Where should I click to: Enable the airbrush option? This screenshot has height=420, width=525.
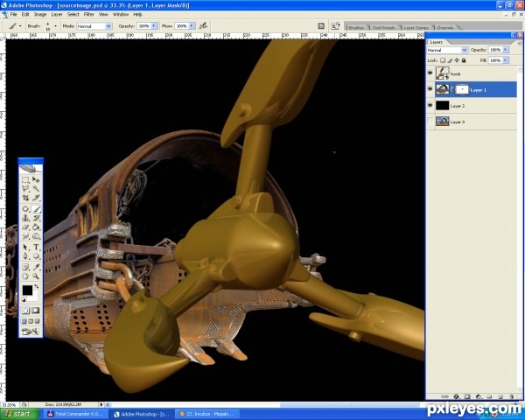coord(203,25)
